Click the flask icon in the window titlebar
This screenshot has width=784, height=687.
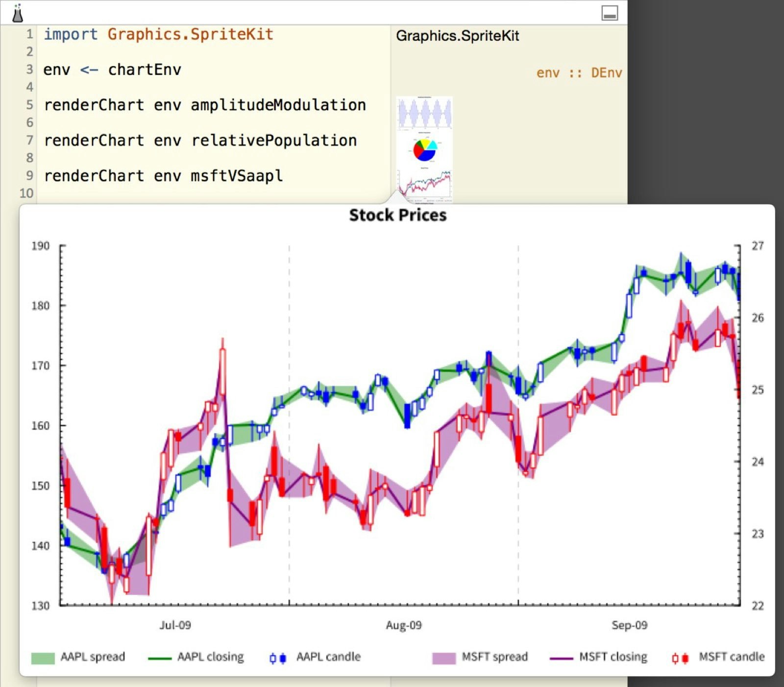click(18, 12)
